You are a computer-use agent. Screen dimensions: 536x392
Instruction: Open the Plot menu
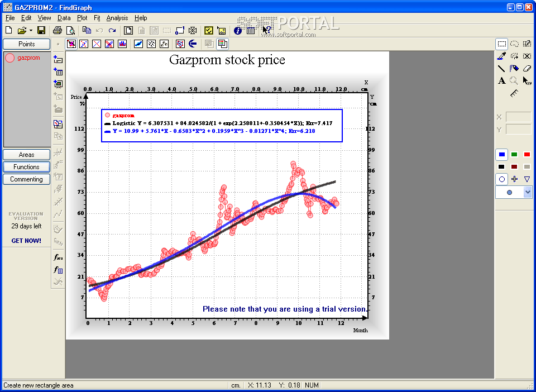point(82,18)
